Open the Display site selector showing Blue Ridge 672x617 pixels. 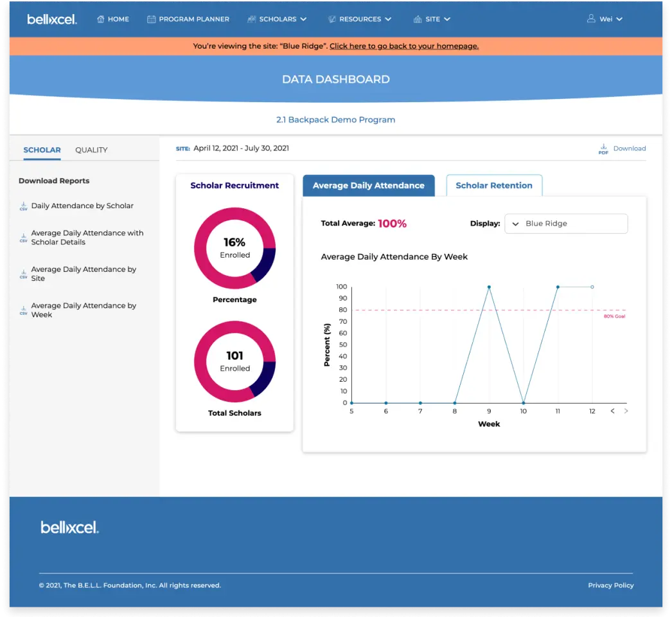click(565, 224)
